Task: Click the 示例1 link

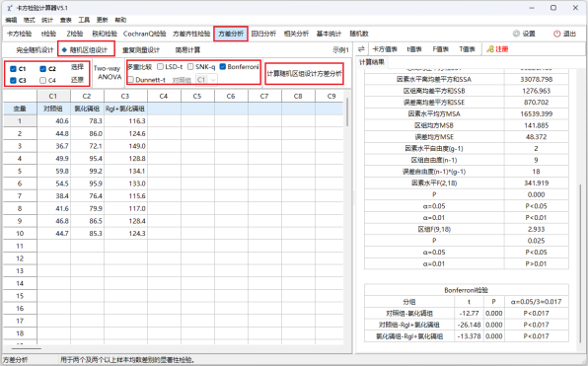Action: point(340,50)
